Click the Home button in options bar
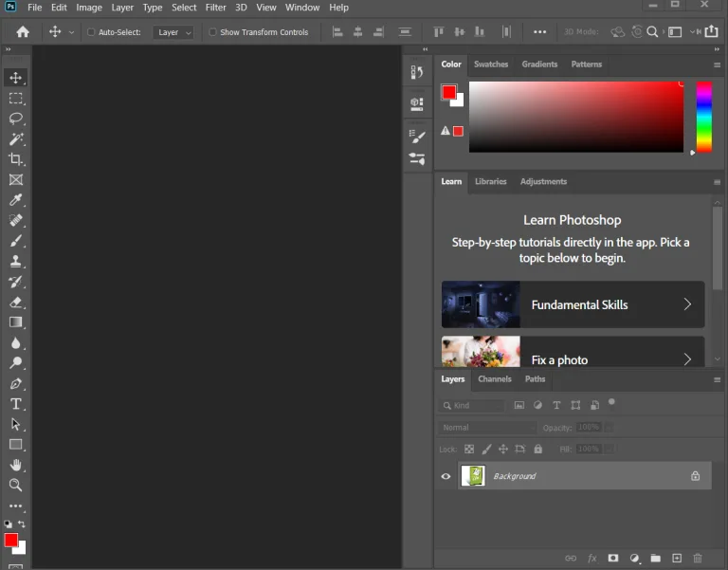This screenshot has width=728, height=570. (x=23, y=31)
